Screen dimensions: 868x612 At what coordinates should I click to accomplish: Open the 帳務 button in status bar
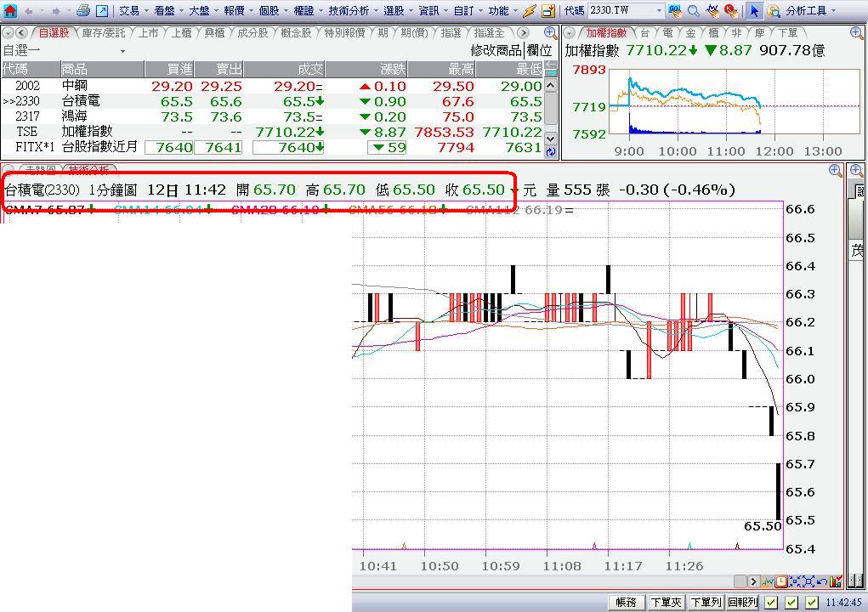[626, 602]
